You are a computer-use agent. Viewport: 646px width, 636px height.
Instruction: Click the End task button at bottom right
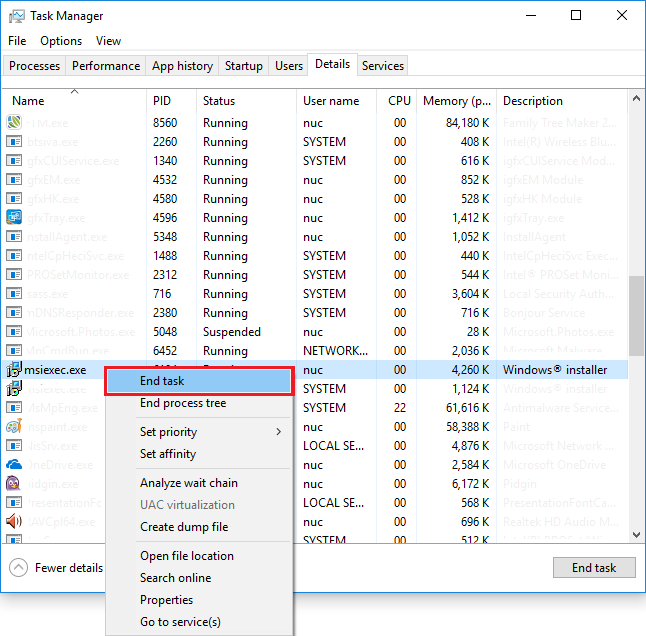pyautogui.click(x=594, y=568)
